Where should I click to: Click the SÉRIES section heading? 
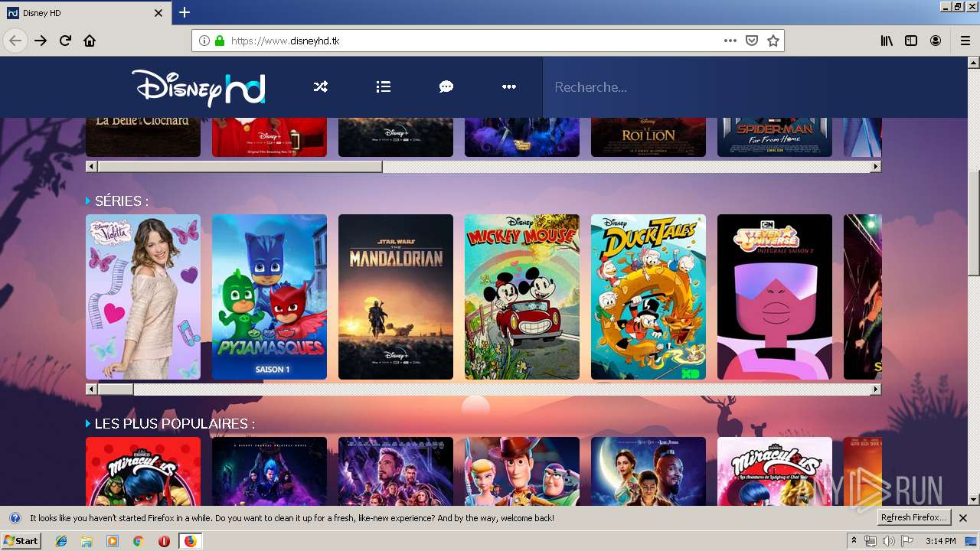click(x=121, y=201)
